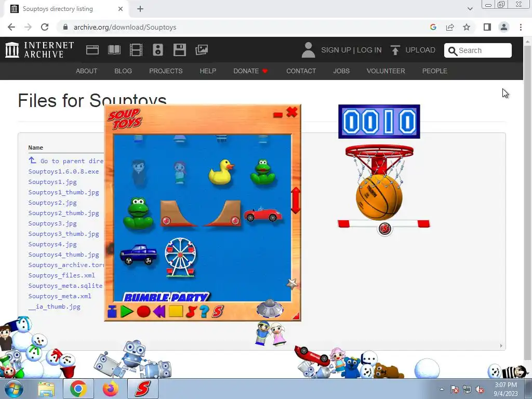
Task: Open Souptoys1.jpg file link
Action: [x=52, y=182]
